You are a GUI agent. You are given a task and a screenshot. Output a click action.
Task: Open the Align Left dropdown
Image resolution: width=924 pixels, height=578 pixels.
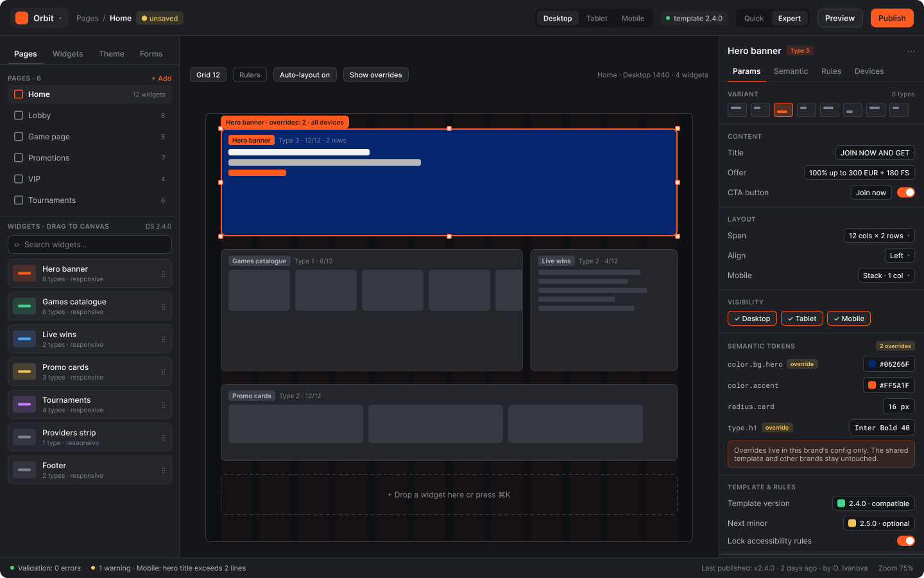tap(900, 256)
